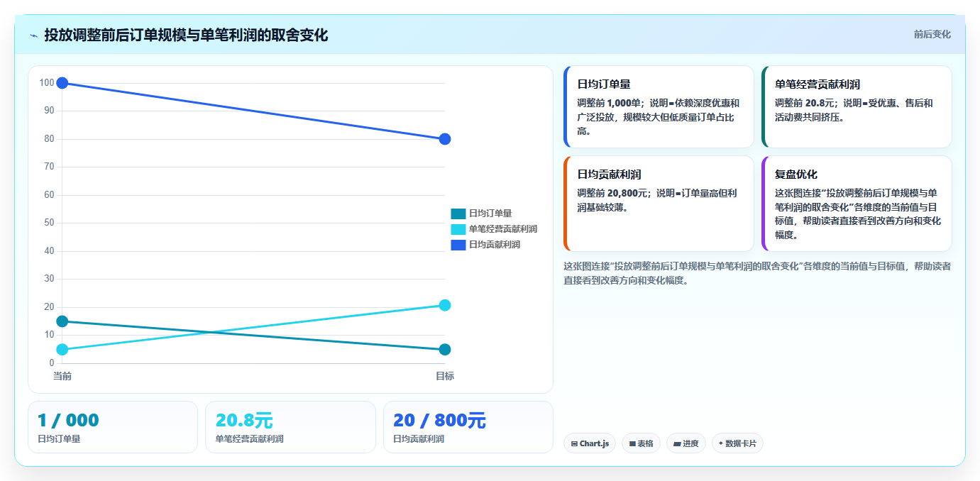This screenshot has height=481, width=980.
Task: Open the 日均订单量 info card
Action: click(x=659, y=106)
